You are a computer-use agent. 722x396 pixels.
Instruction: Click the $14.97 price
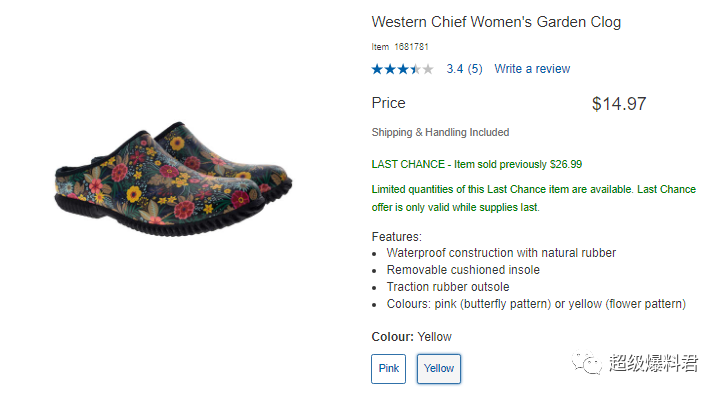click(619, 104)
